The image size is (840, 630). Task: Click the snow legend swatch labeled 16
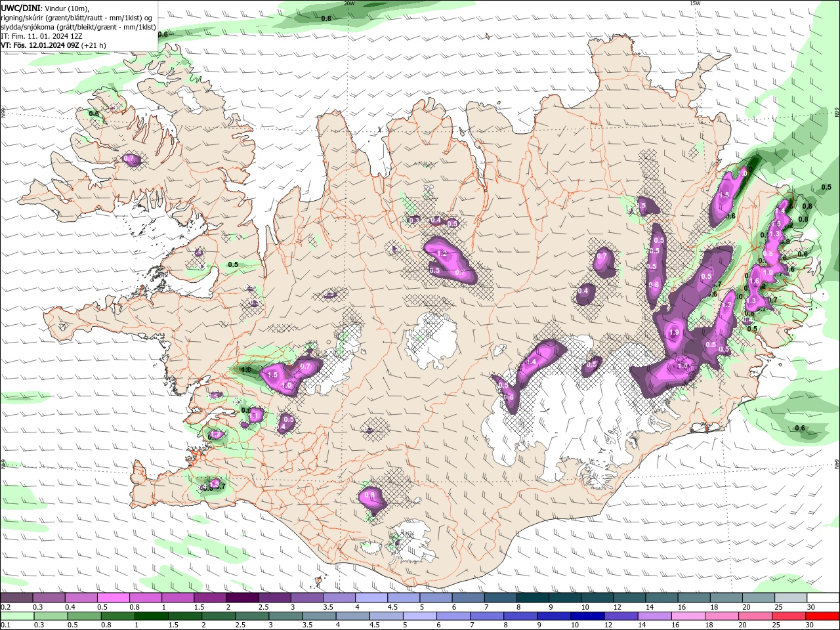[693, 598]
